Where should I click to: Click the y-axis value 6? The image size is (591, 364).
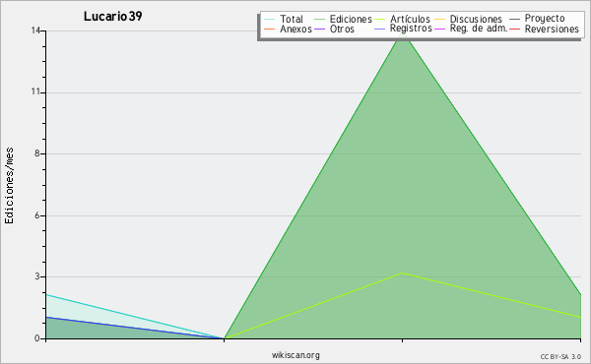[x=37, y=215]
